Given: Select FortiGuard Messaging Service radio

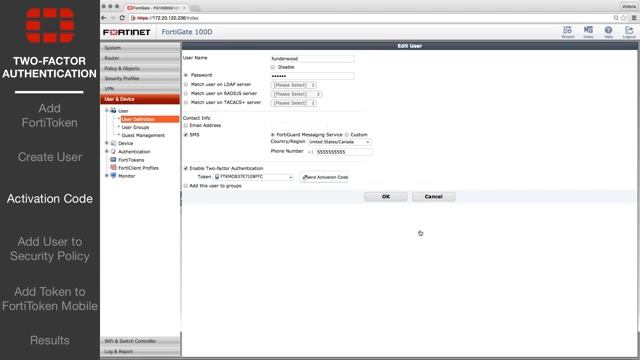Looking at the screenshot, I should 273,135.
